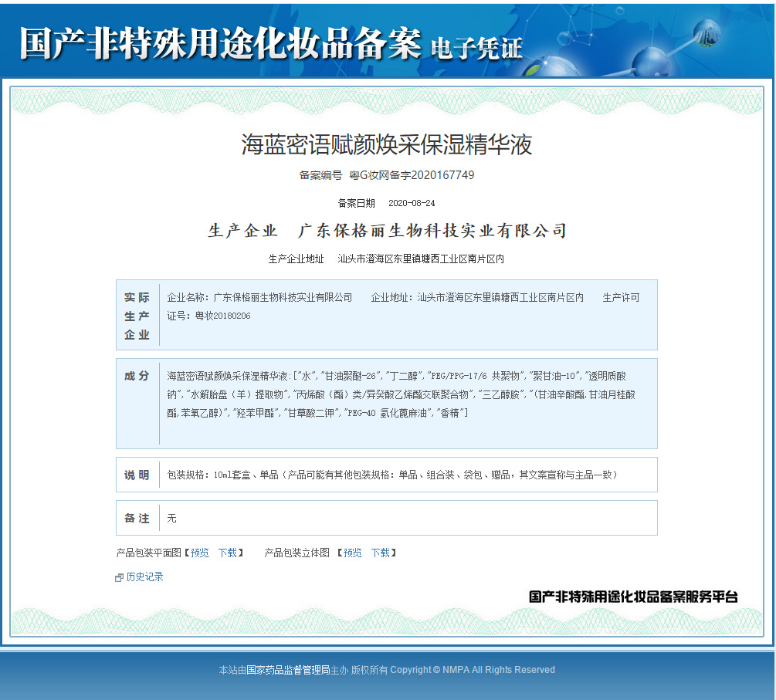This screenshot has height=700, width=776.
Task: Preview the 产品包装平面图 image
Action: click(x=199, y=553)
